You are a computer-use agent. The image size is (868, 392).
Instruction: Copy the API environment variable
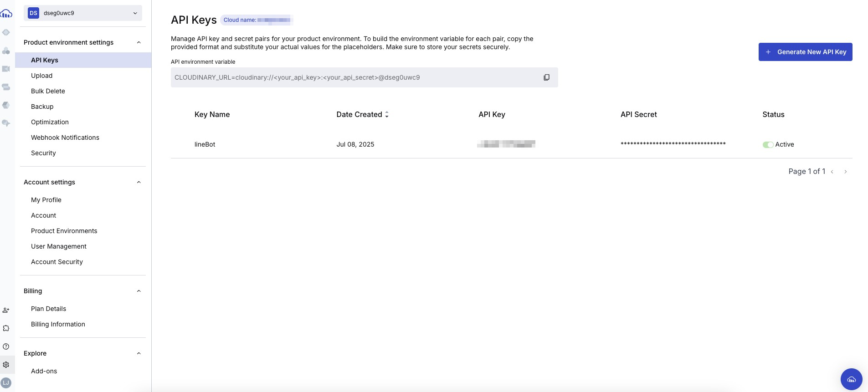tap(546, 77)
